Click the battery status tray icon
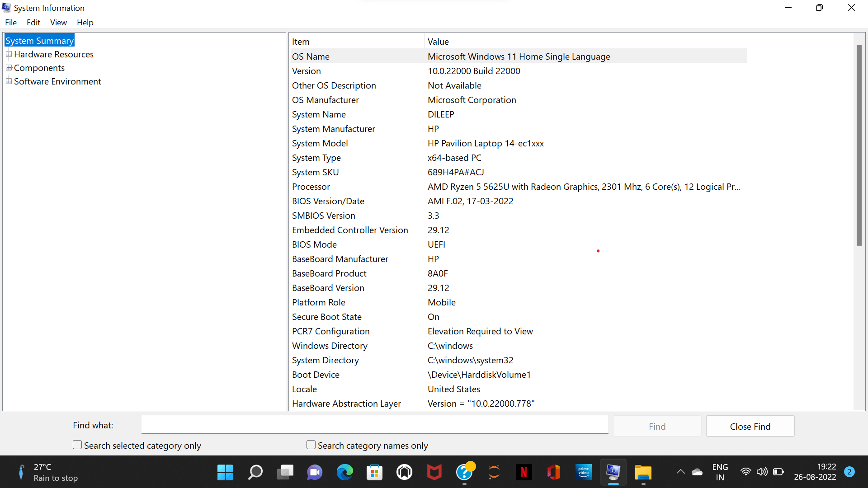Screen dimensions: 868x488 [x=778, y=472]
